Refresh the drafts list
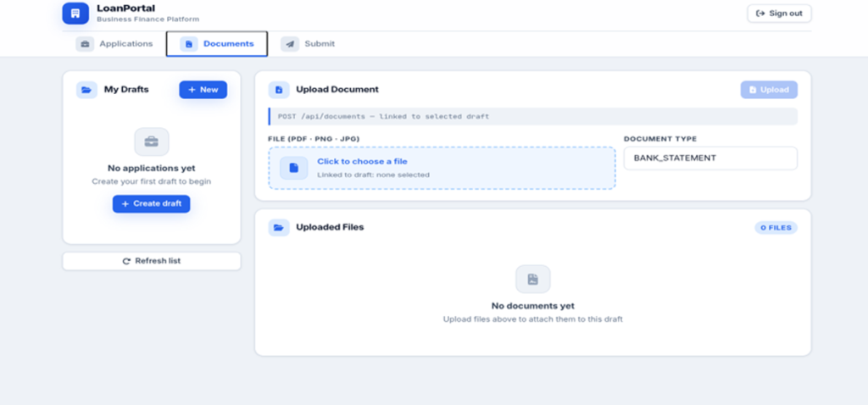Image resolution: width=868 pixels, height=405 pixels. tap(152, 261)
